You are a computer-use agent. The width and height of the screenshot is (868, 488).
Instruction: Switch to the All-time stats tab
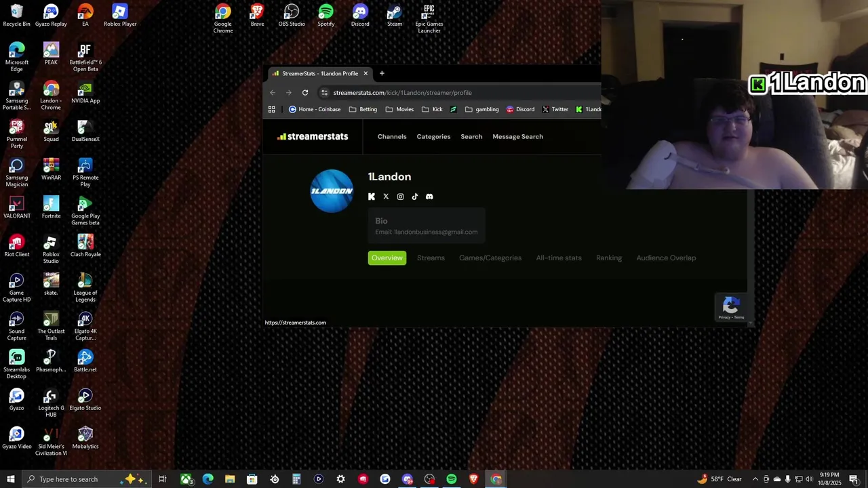559,258
